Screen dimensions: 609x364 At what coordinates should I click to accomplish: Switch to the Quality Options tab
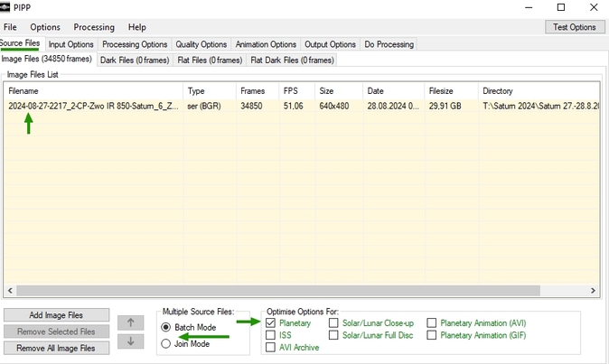201,44
